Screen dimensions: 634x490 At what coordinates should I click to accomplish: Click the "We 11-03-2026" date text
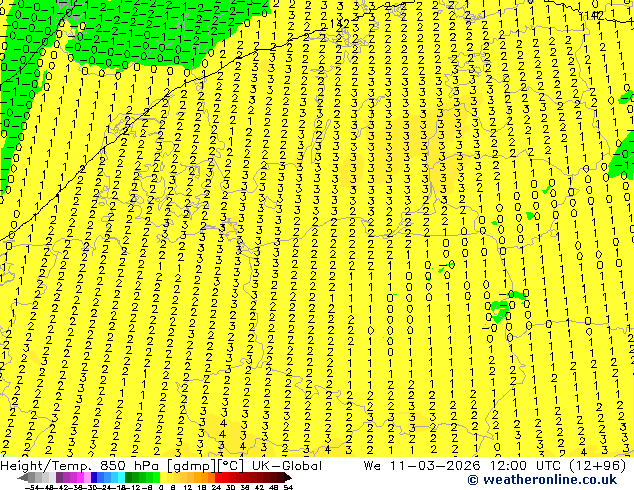click(x=423, y=466)
